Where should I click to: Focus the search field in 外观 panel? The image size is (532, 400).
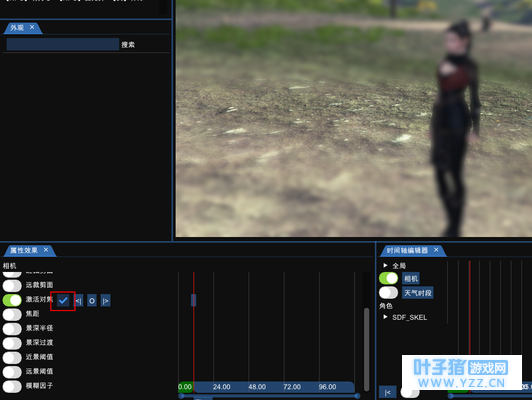(x=63, y=44)
